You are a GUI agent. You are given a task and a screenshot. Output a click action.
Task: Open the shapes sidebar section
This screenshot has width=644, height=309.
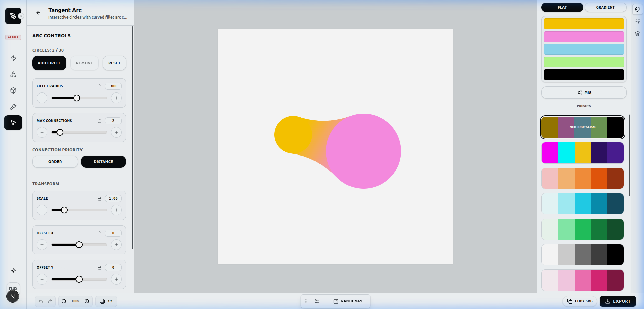pos(13,74)
